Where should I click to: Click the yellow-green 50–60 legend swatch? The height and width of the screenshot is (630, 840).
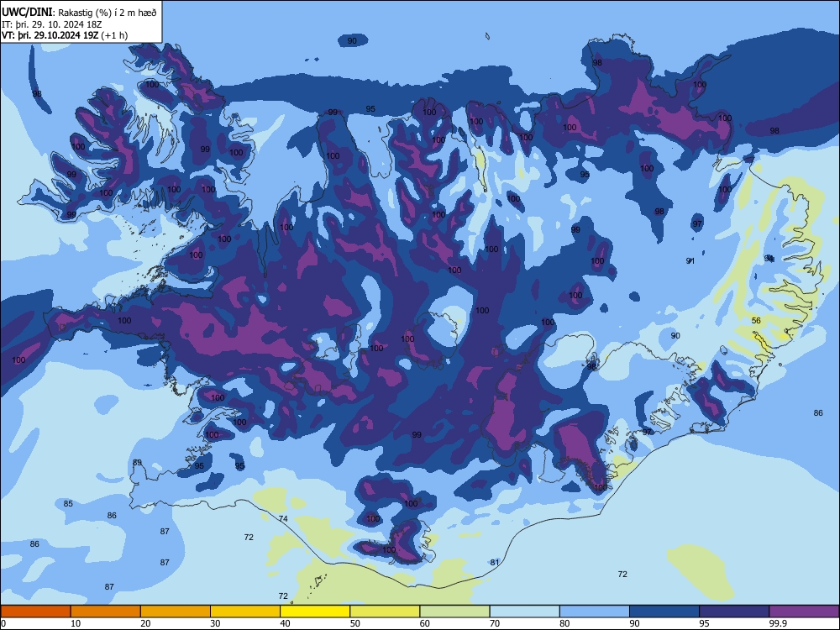386,612
